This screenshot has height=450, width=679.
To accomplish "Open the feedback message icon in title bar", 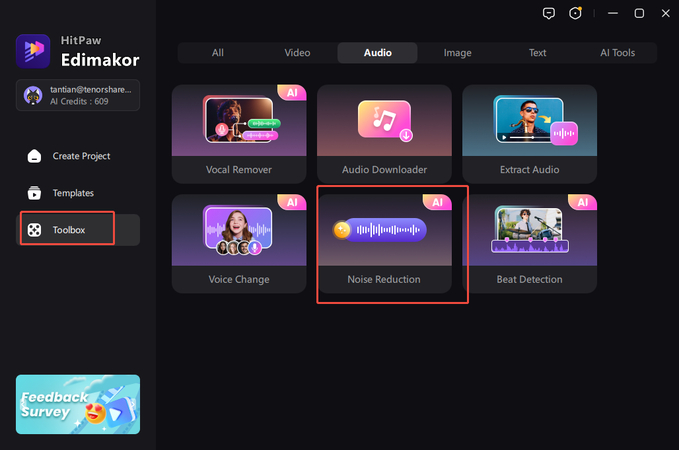I will (x=549, y=13).
